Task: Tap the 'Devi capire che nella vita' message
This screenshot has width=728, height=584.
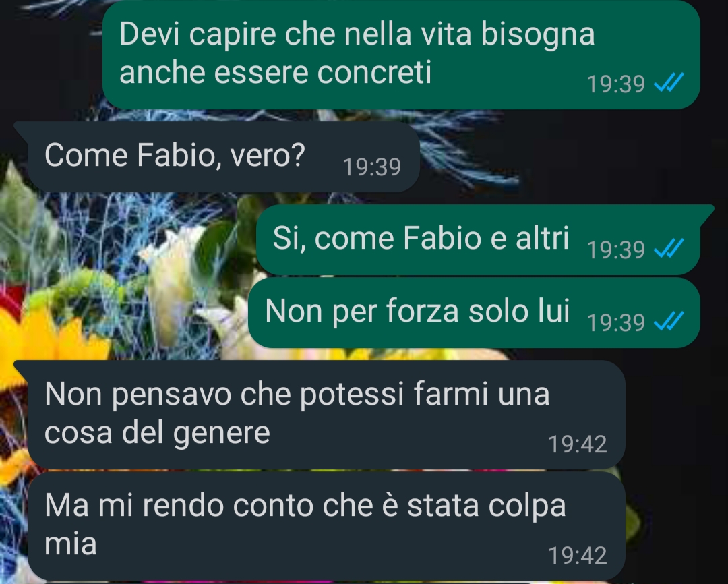Action: 401,55
